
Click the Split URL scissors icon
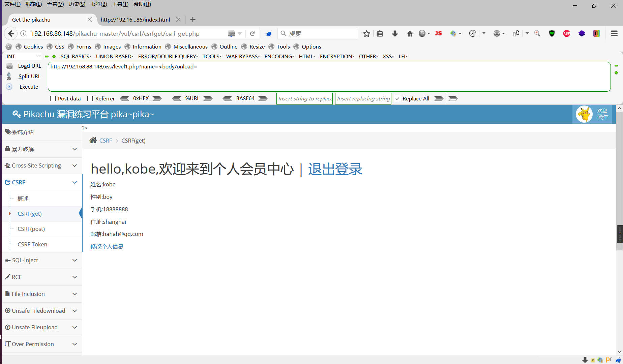click(9, 76)
